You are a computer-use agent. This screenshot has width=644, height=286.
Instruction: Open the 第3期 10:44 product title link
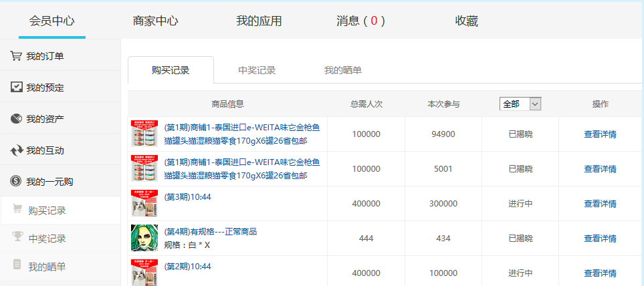click(187, 197)
